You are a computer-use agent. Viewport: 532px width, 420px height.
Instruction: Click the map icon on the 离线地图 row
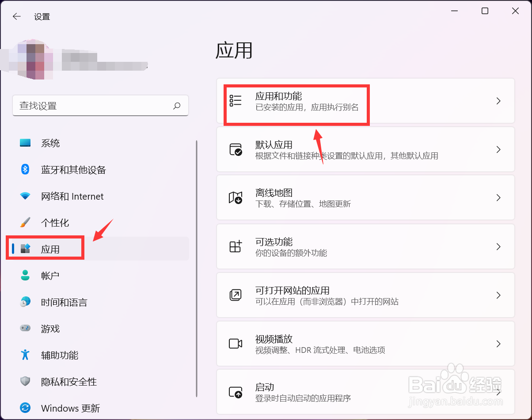pyautogui.click(x=236, y=197)
